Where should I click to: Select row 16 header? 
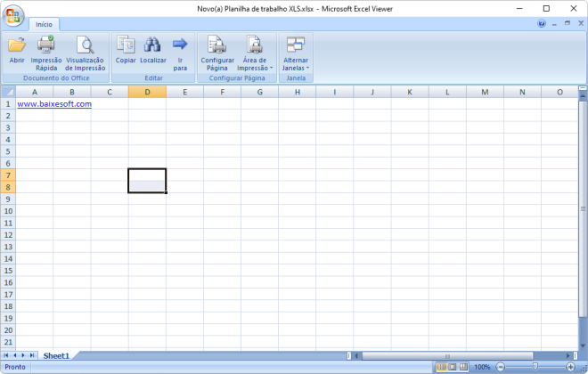8,282
